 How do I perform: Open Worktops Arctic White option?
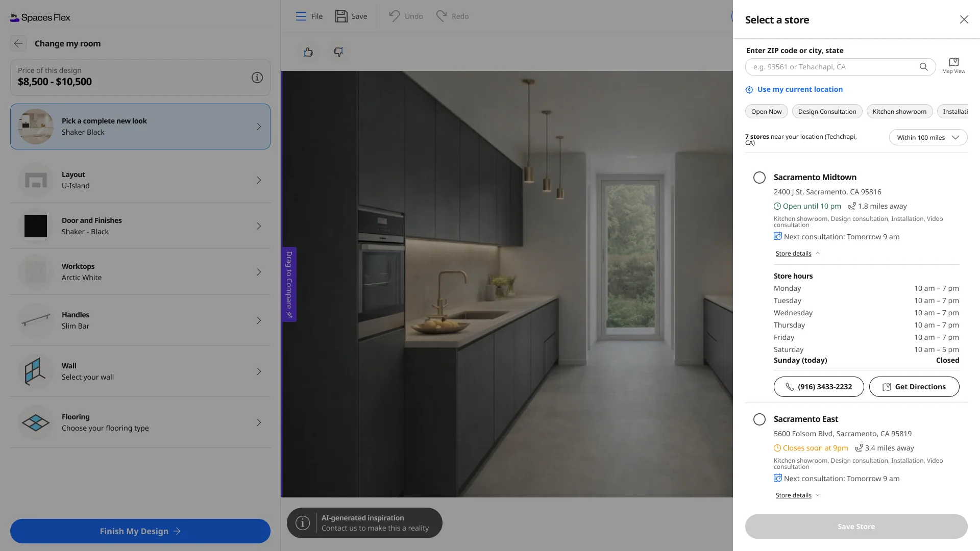pos(140,272)
